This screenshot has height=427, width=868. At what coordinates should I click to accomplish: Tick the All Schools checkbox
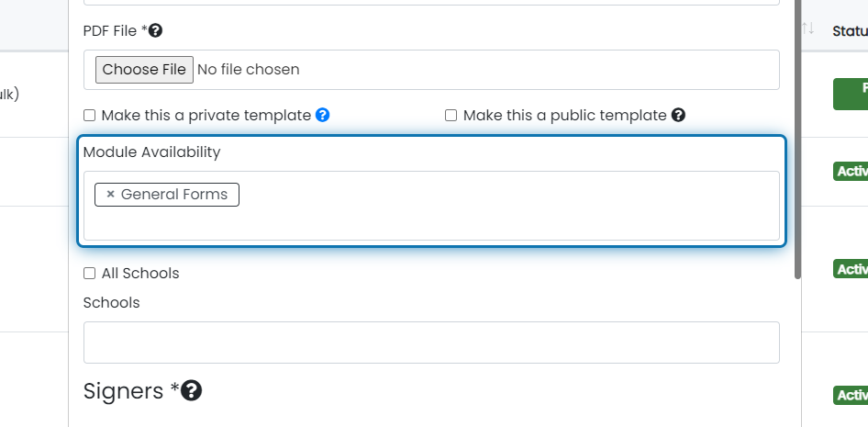89,273
